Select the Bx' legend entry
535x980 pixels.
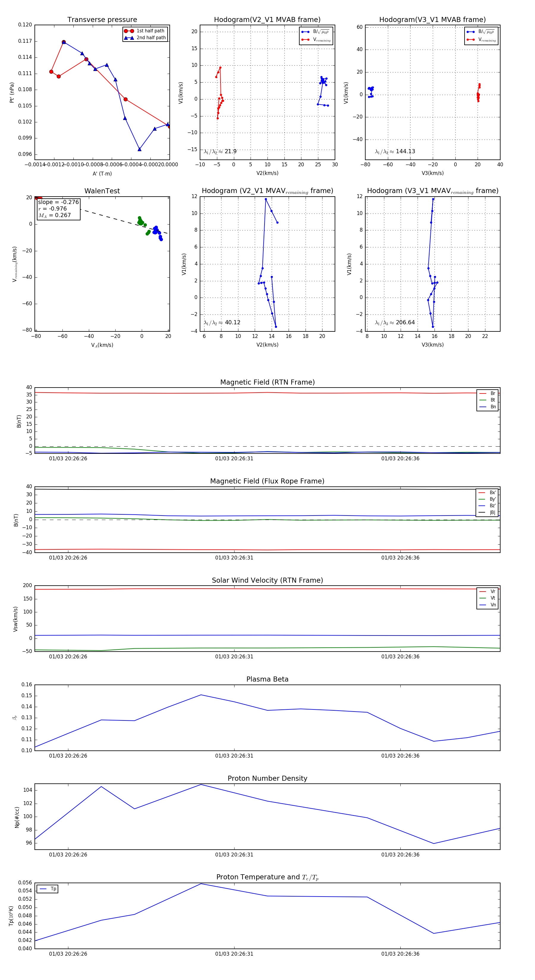coord(487,492)
